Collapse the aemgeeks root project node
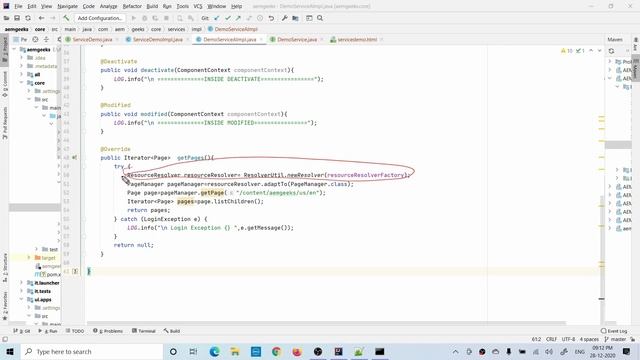The image size is (640, 360). coord(15,49)
